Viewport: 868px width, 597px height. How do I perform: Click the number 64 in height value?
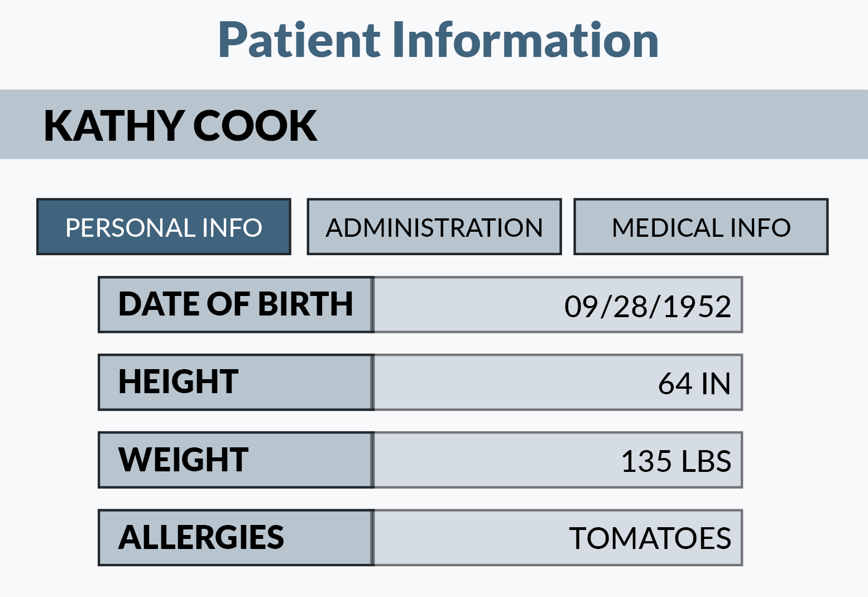pyautogui.click(x=675, y=384)
